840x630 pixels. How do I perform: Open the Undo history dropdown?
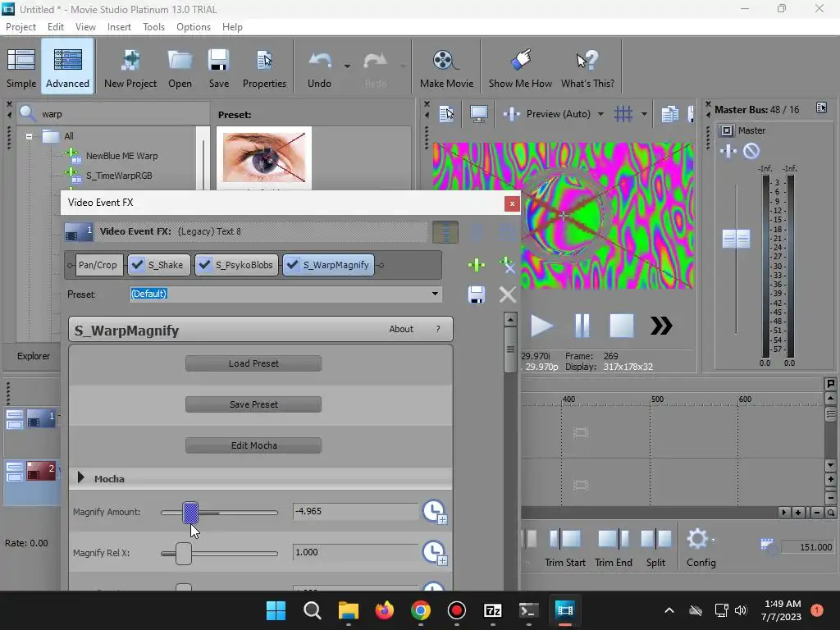tap(347, 66)
